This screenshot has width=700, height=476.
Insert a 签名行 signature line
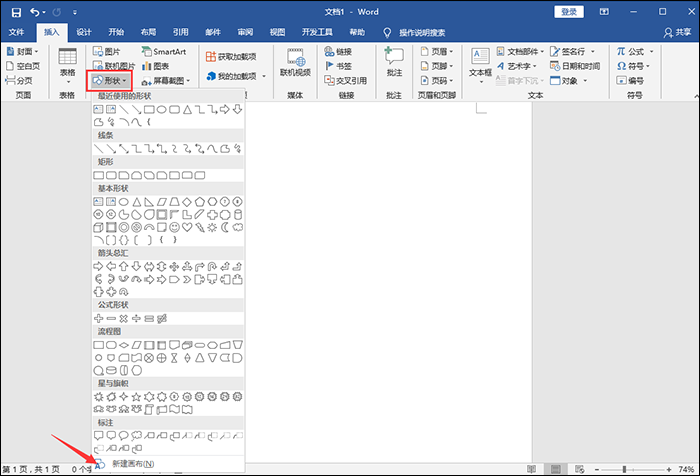tap(573, 51)
